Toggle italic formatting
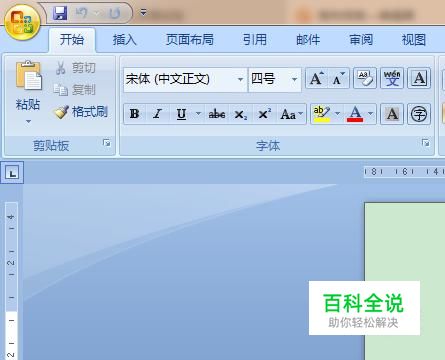The image size is (445, 360). (x=157, y=114)
